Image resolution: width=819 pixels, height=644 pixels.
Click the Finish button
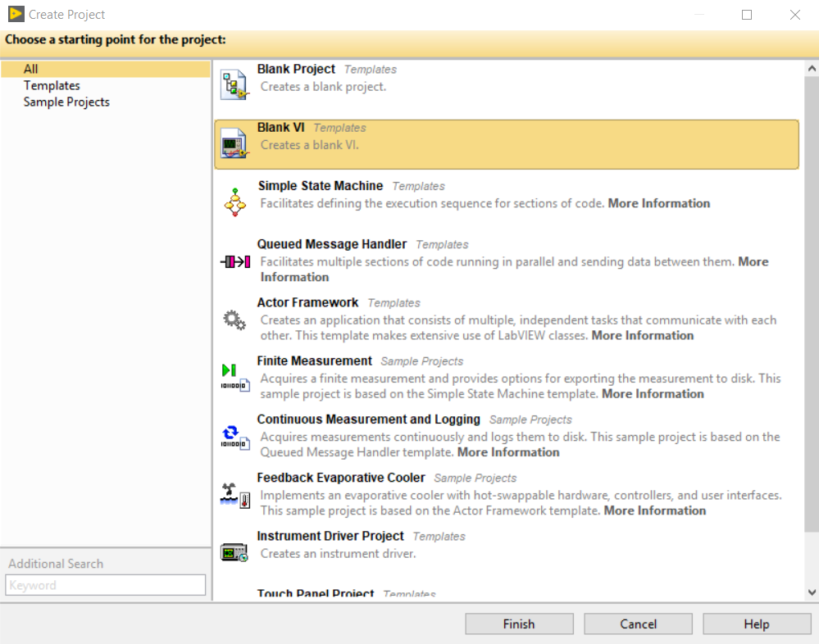519,624
